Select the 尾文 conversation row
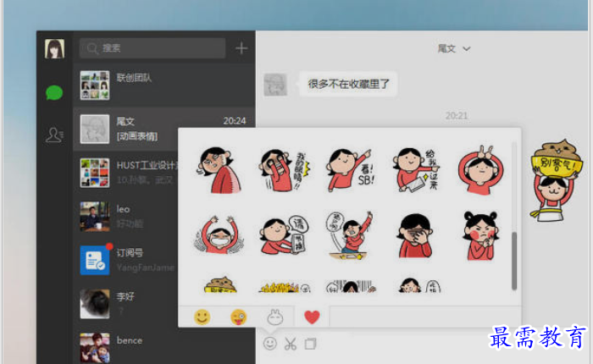This screenshot has height=364, width=593. coord(164,129)
